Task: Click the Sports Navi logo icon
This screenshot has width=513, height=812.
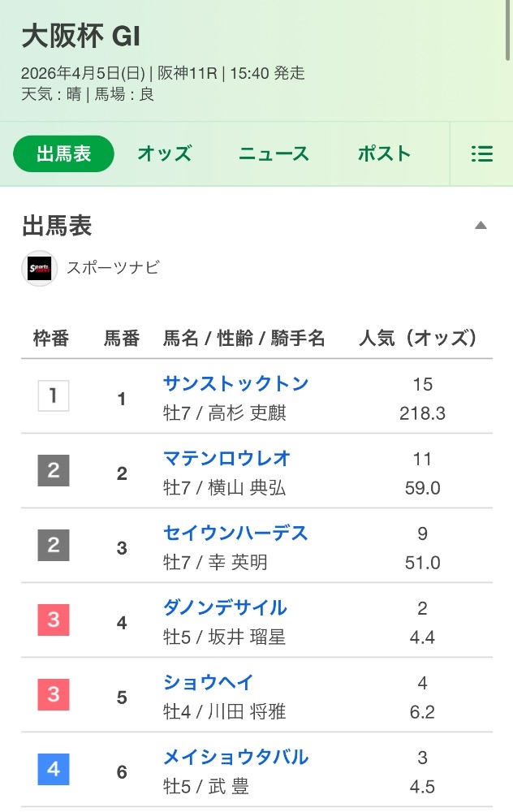Action: coord(39,268)
